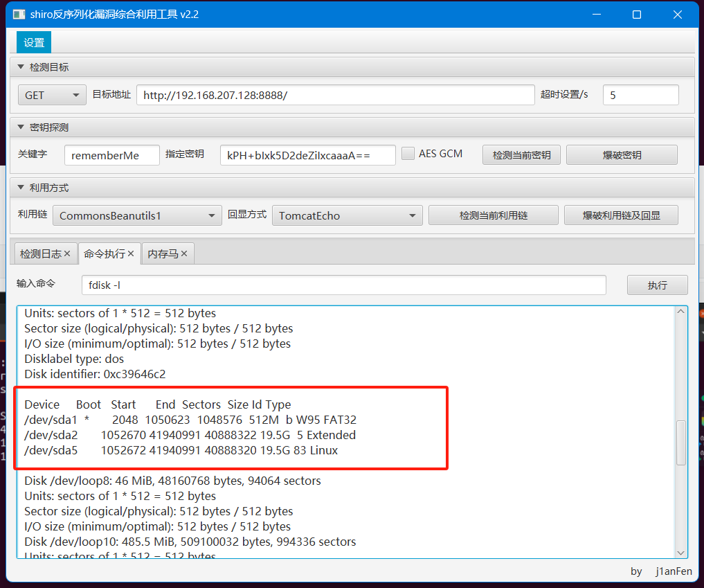Enable the AES GCM checkbox

tap(408, 154)
